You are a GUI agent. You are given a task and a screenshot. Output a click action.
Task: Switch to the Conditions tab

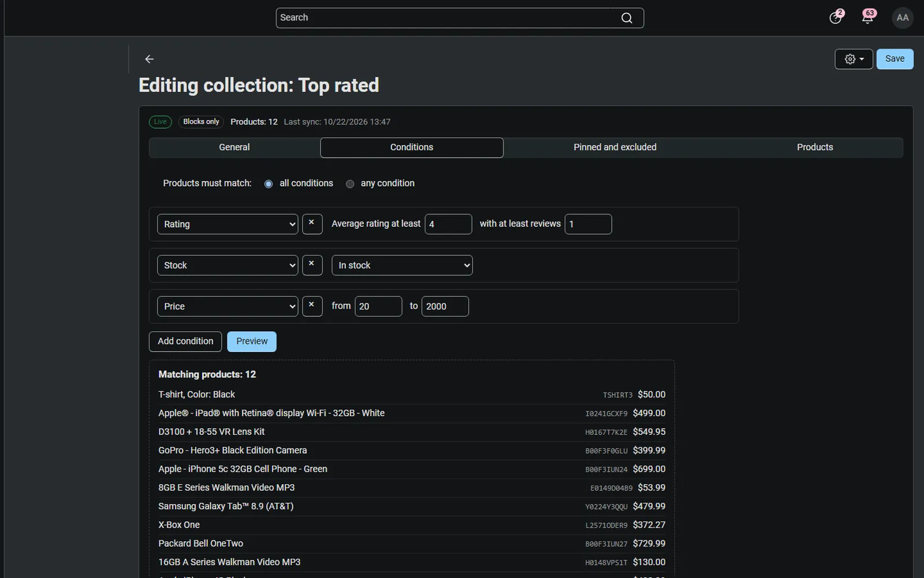point(412,147)
